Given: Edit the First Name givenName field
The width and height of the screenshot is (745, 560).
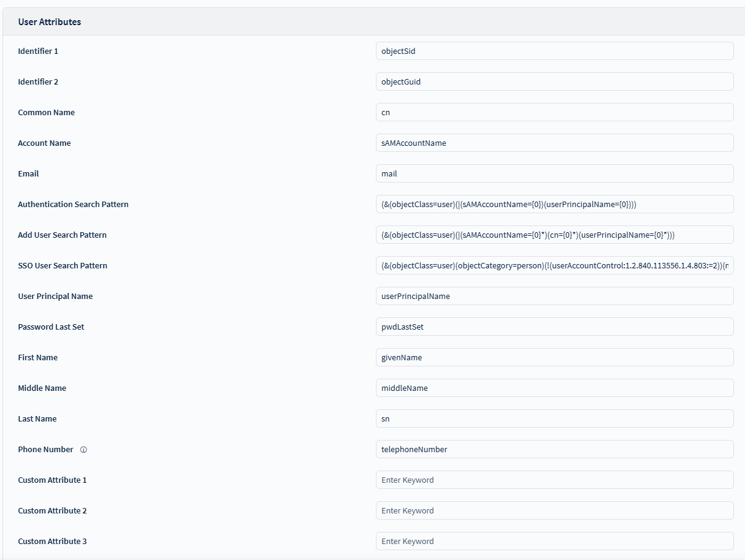Looking at the screenshot, I should coord(554,357).
